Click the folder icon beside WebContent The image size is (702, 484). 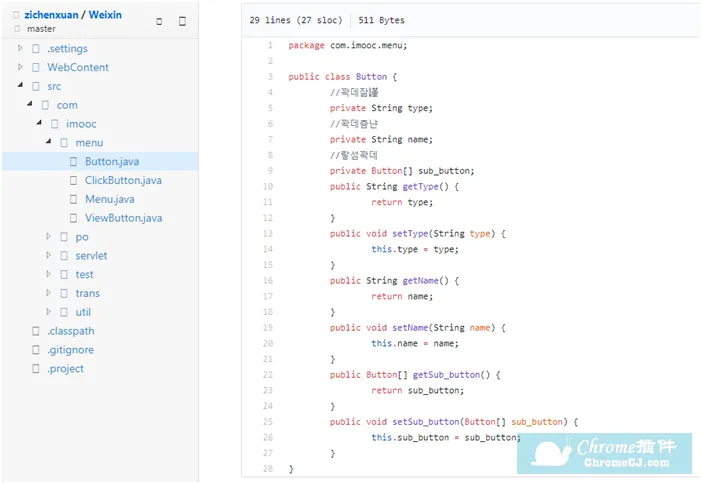coord(36,67)
